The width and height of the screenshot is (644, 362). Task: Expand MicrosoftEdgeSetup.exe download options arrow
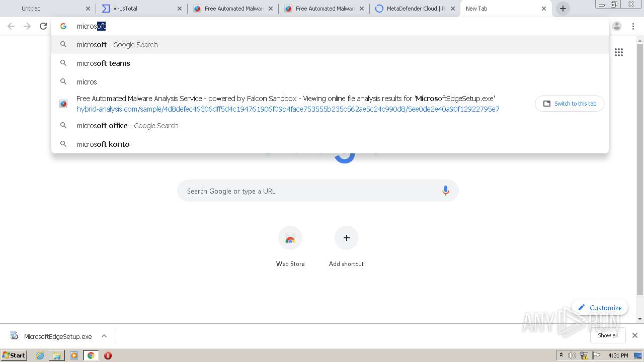click(104, 336)
